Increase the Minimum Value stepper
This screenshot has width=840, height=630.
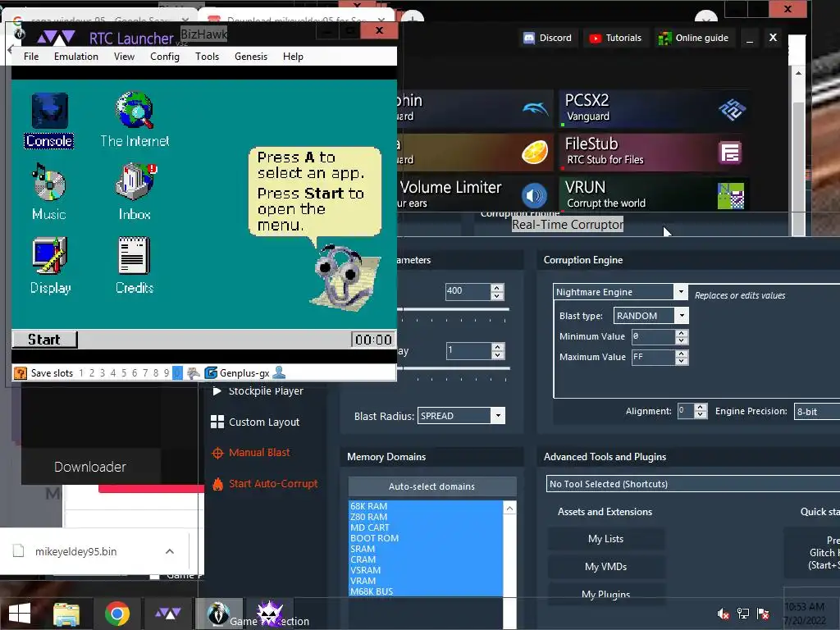tap(682, 333)
